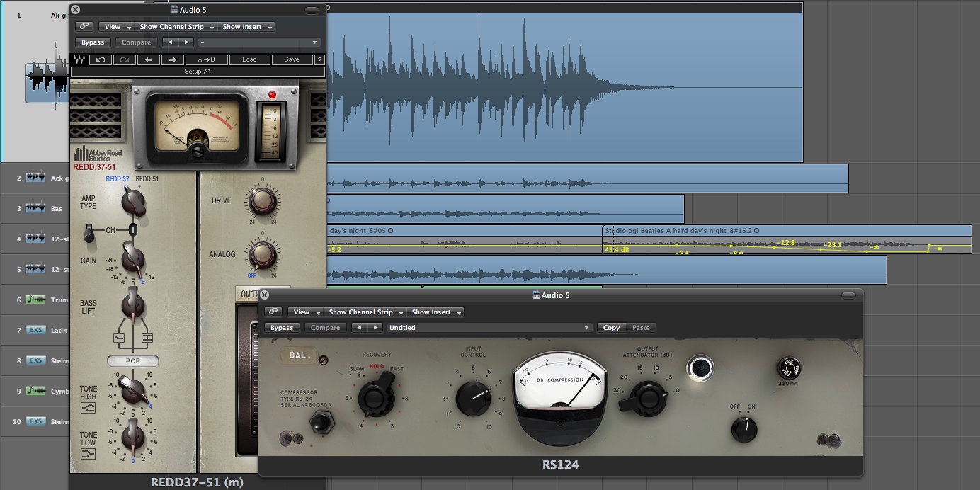Open the View menu in RS124 window
980x490 pixels.
click(x=304, y=312)
